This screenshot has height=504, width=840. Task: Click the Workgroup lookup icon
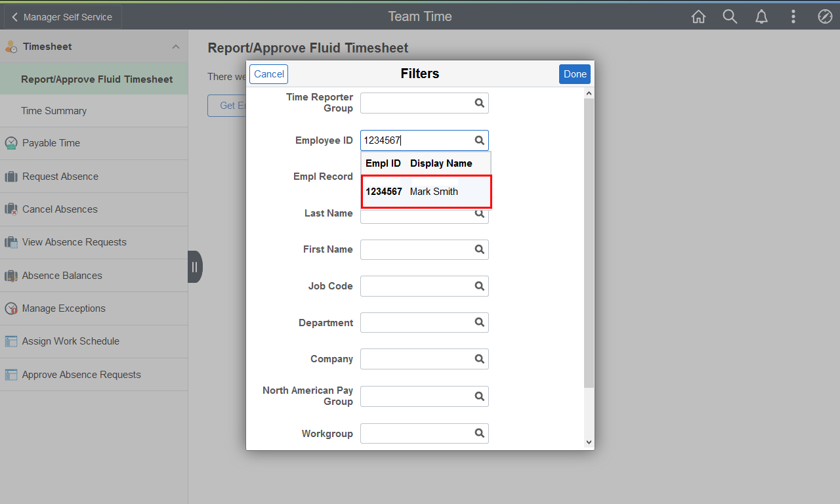tap(480, 434)
